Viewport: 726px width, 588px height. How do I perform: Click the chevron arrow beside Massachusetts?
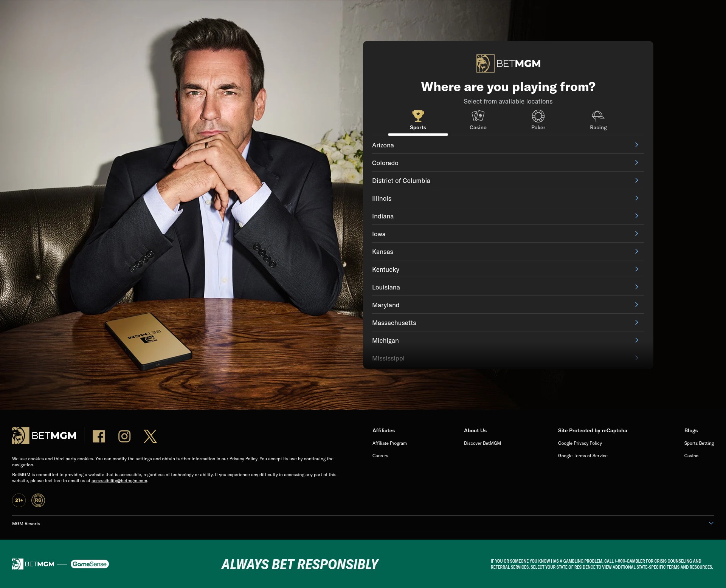tap(637, 322)
